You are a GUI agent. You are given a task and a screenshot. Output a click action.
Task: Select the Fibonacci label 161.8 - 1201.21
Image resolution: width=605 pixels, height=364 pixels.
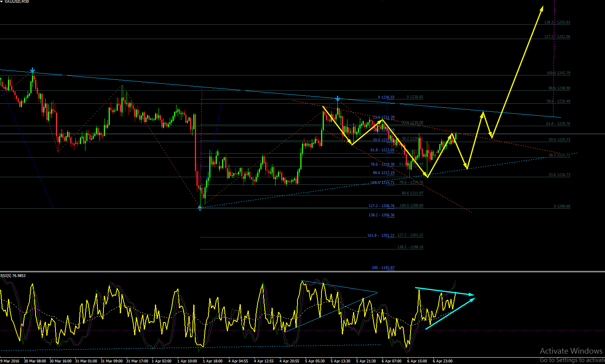381,235
